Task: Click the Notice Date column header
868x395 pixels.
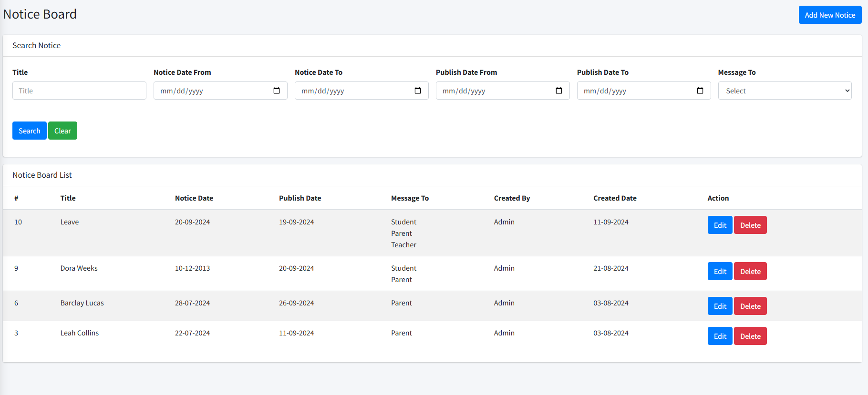Action: 194,198
